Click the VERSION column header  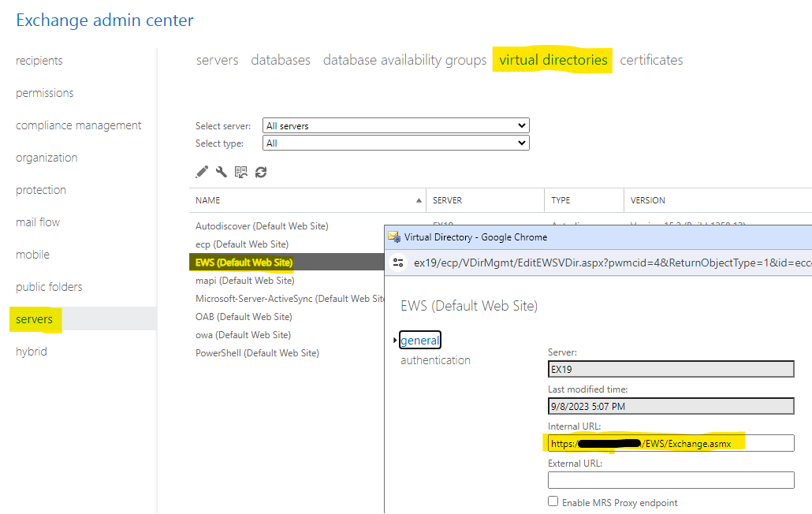pyautogui.click(x=647, y=200)
